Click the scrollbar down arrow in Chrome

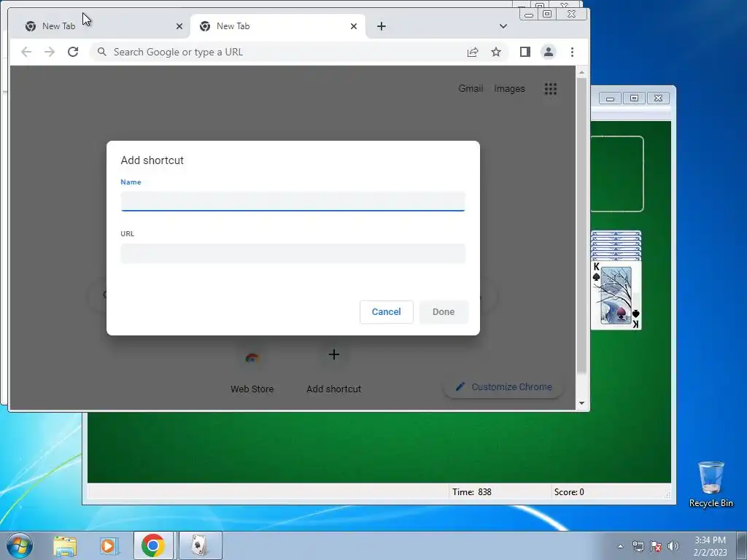pyautogui.click(x=581, y=403)
